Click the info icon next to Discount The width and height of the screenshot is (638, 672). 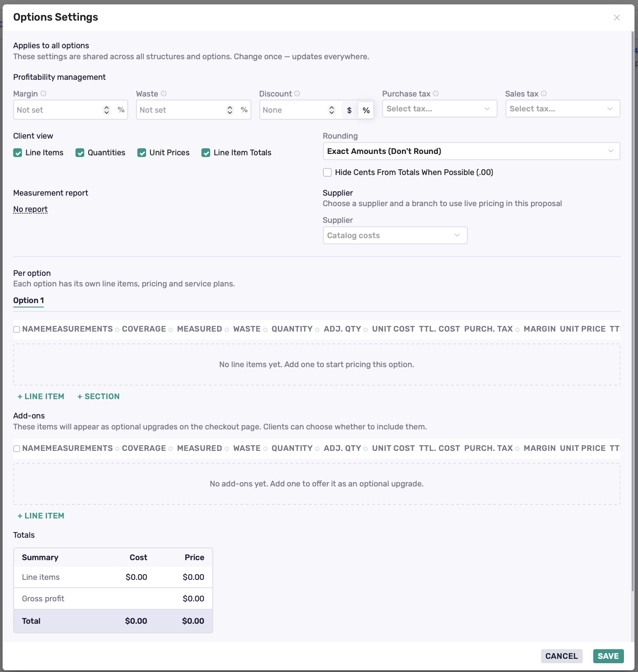pyautogui.click(x=297, y=93)
